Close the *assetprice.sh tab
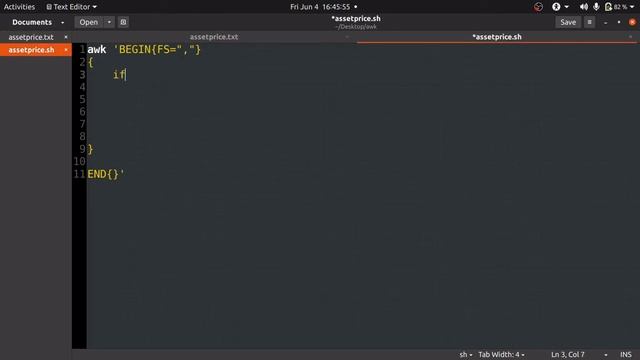640x360 pixels. click(630, 37)
